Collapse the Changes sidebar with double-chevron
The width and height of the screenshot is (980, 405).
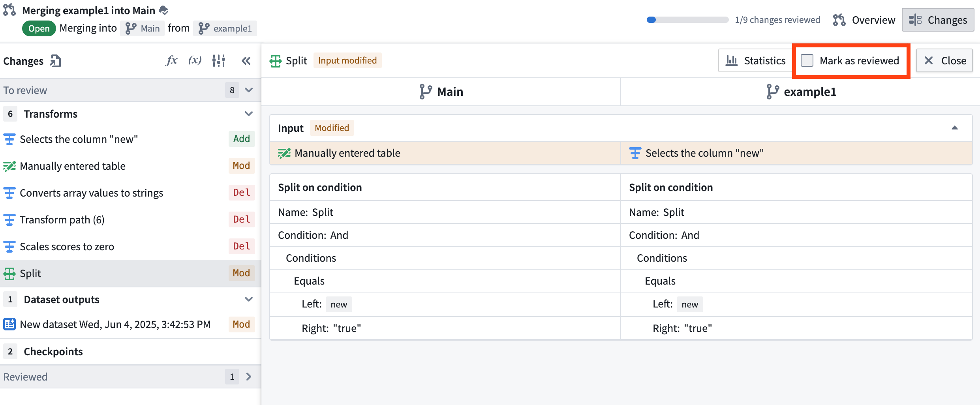pyautogui.click(x=246, y=60)
